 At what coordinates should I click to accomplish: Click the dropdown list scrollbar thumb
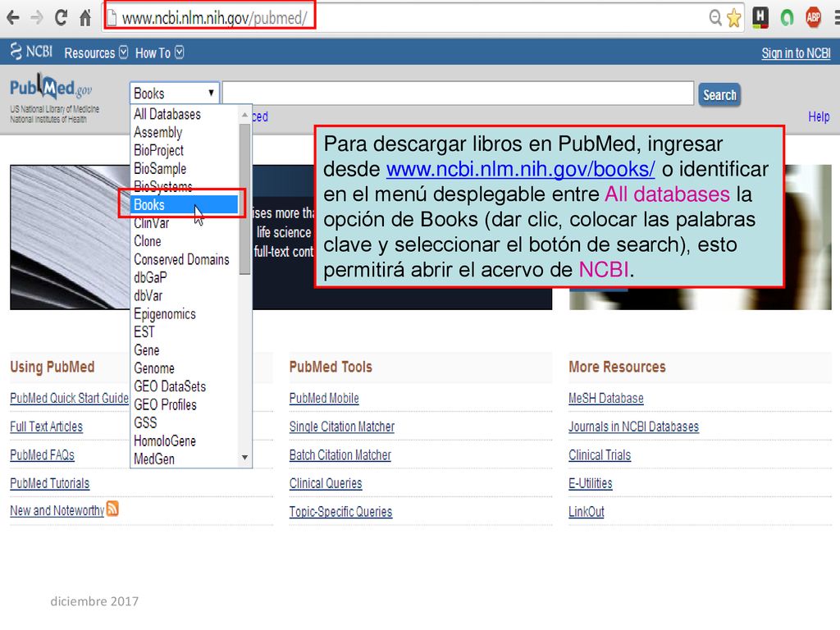pos(244,199)
